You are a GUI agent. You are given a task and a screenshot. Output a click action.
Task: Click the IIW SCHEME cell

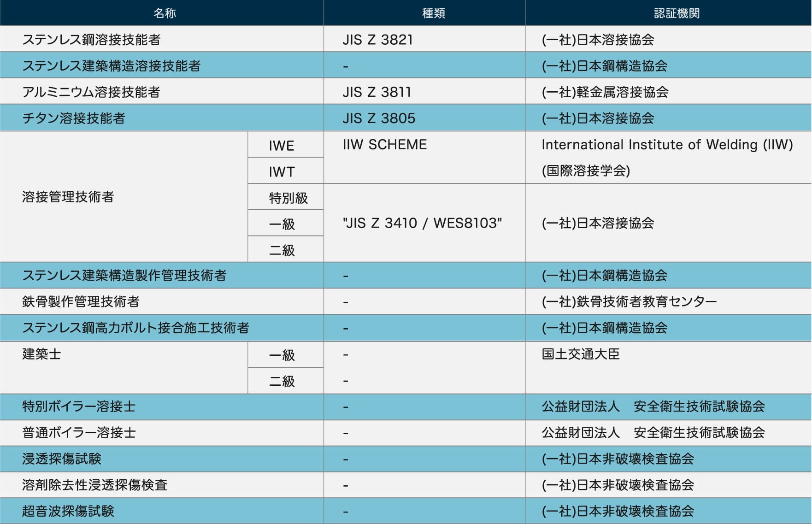coord(424,158)
